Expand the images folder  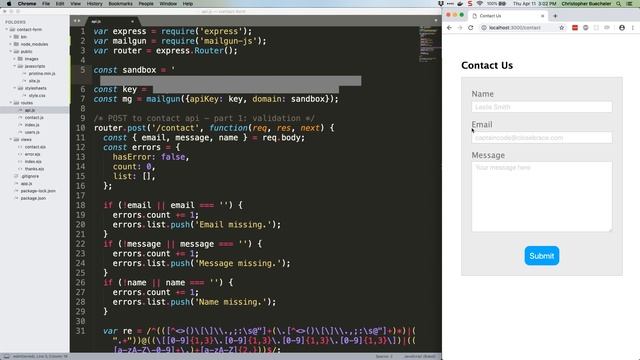pos(14,59)
